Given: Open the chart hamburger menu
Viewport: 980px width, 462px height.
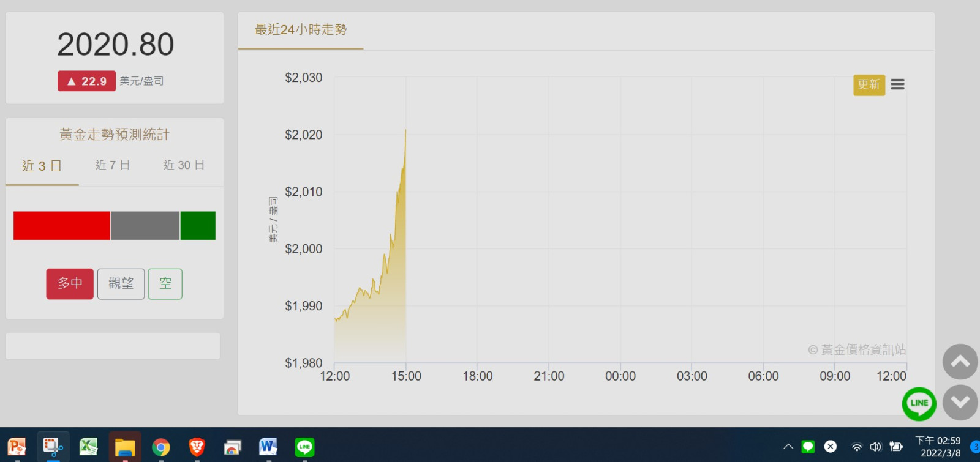Looking at the screenshot, I should tap(897, 84).
